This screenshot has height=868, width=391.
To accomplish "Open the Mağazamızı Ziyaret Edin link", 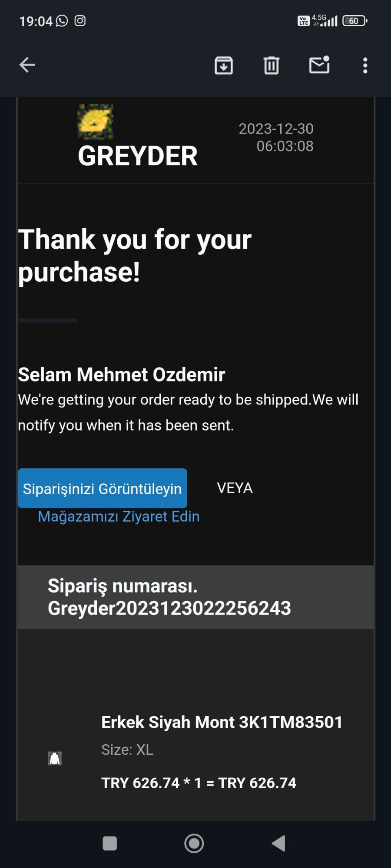I will tap(119, 516).
